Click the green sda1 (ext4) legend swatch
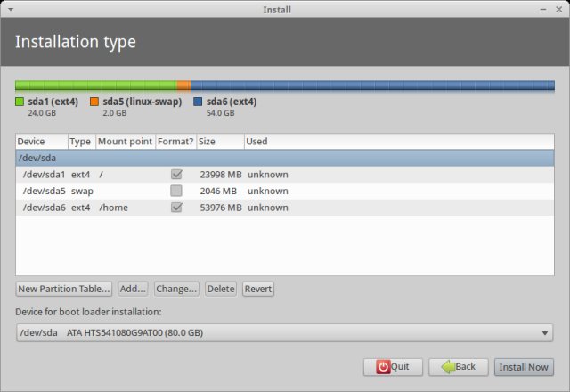This screenshot has height=392, width=570. 20,102
